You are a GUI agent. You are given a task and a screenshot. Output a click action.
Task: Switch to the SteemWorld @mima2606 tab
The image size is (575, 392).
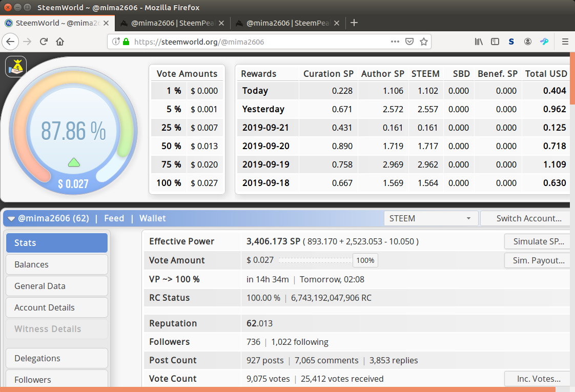click(x=57, y=23)
